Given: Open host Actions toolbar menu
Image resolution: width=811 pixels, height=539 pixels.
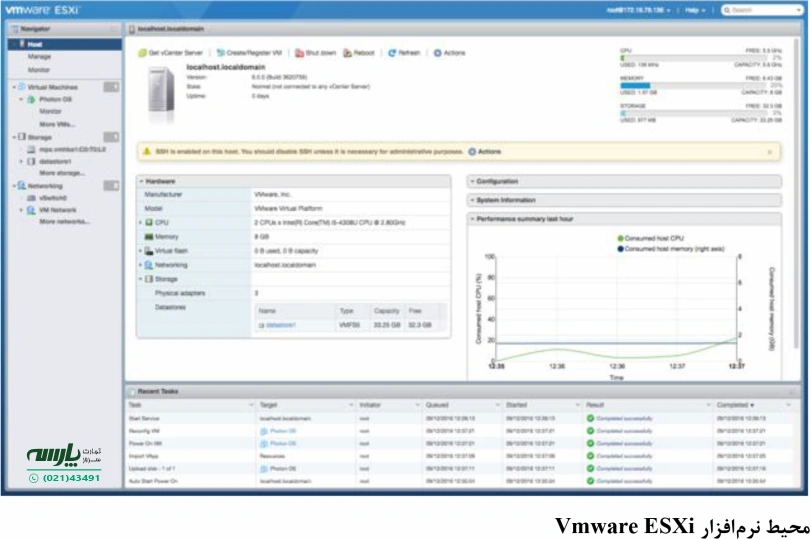Looking at the screenshot, I should point(449,53).
